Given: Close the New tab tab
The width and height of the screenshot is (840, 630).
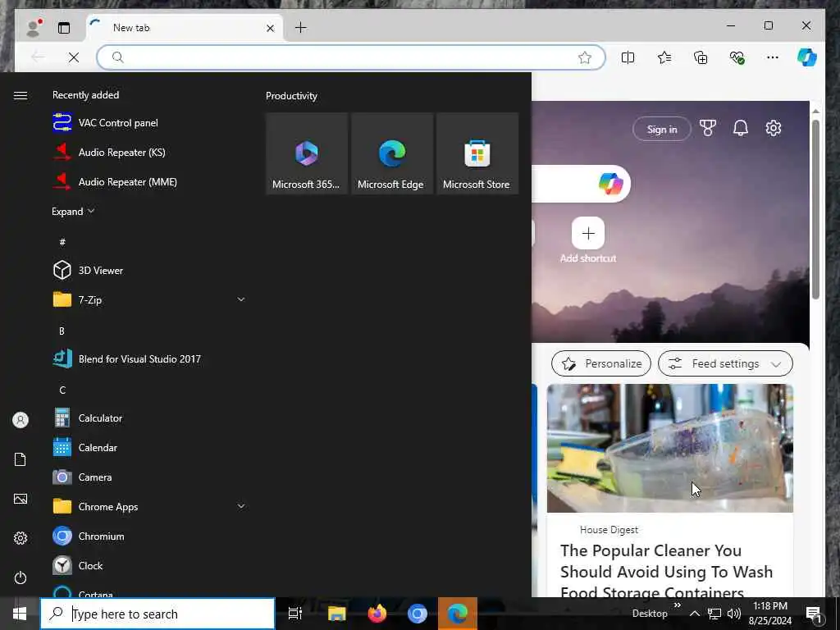Looking at the screenshot, I should pos(271,28).
